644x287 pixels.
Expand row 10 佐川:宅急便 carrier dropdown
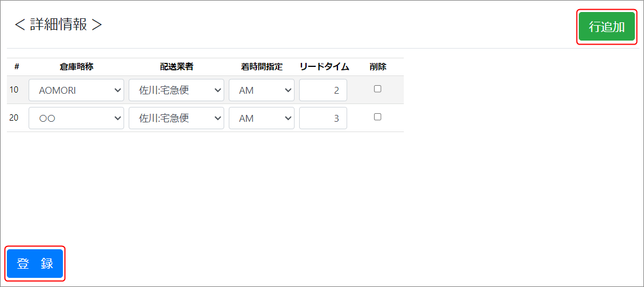[x=176, y=90]
